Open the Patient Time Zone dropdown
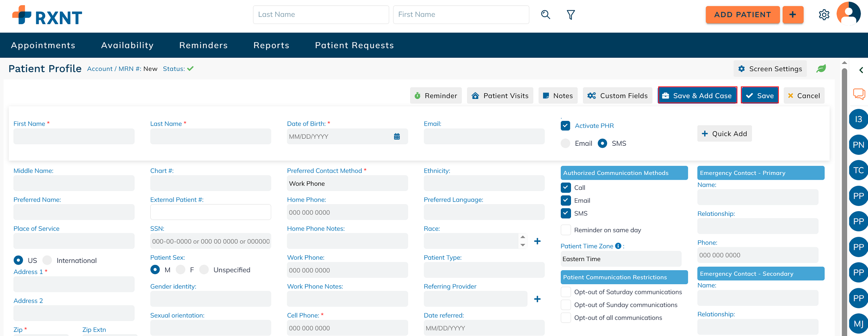Screen dimensions: 868x336 click(620, 259)
